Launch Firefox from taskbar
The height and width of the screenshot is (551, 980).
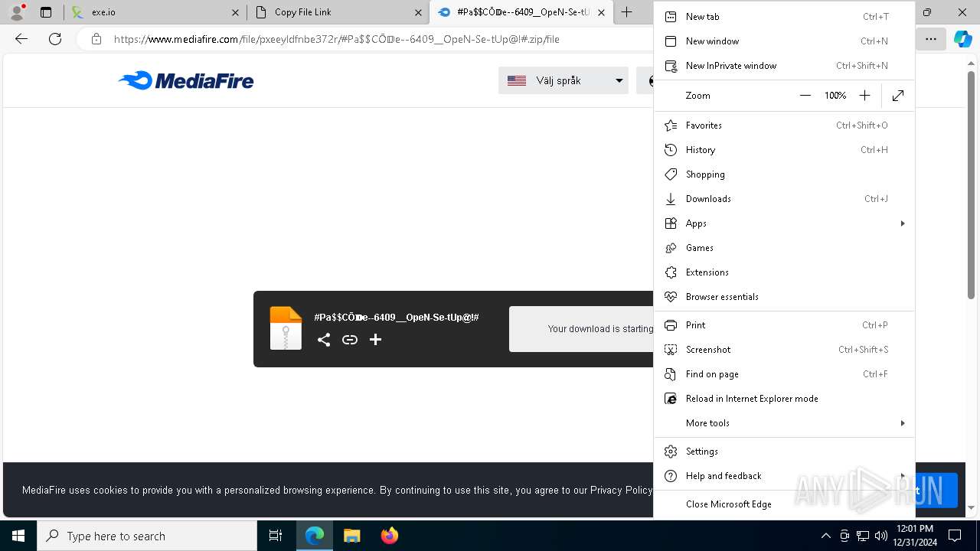[x=389, y=536]
